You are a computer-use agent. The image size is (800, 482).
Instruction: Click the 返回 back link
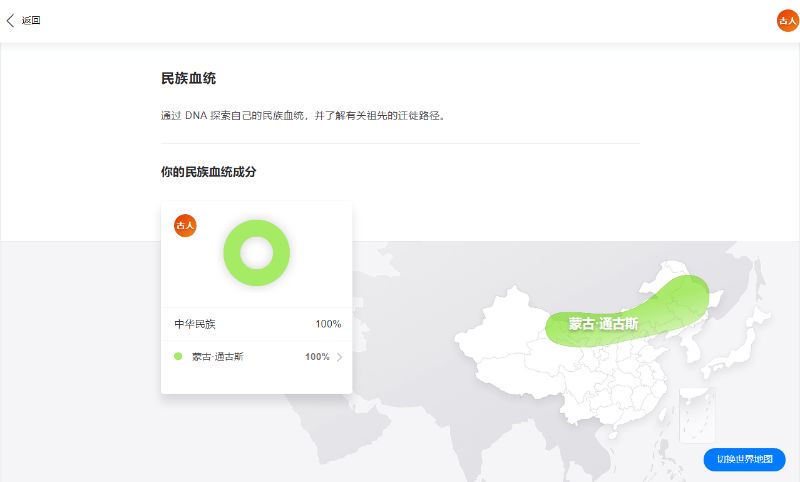pyautogui.click(x=31, y=20)
